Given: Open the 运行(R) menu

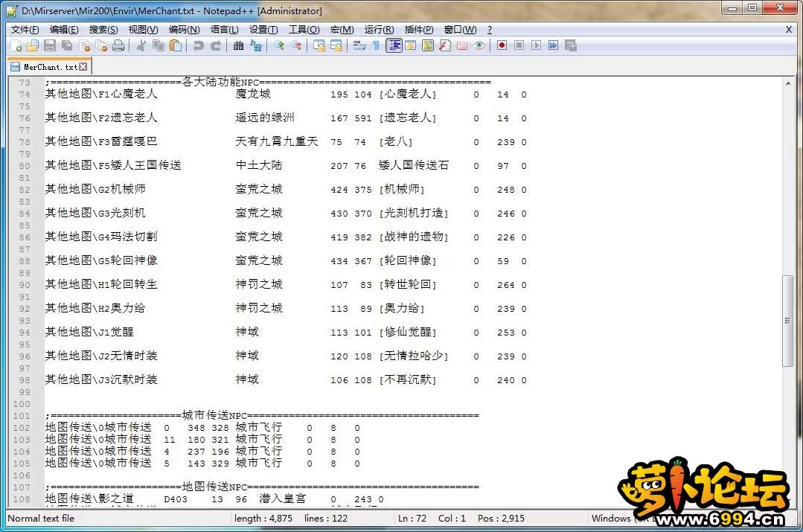Looking at the screenshot, I should (x=379, y=30).
